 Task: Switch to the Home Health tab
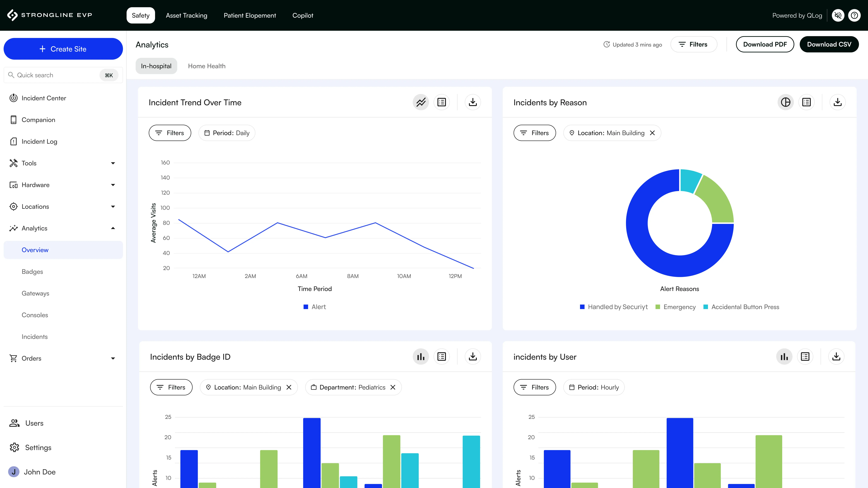[207, 66]
